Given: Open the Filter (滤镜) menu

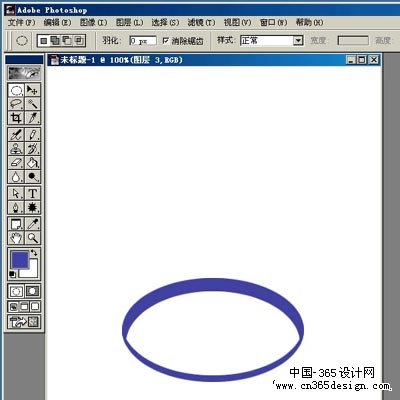Looking at the screenshot, I should 201,22.
